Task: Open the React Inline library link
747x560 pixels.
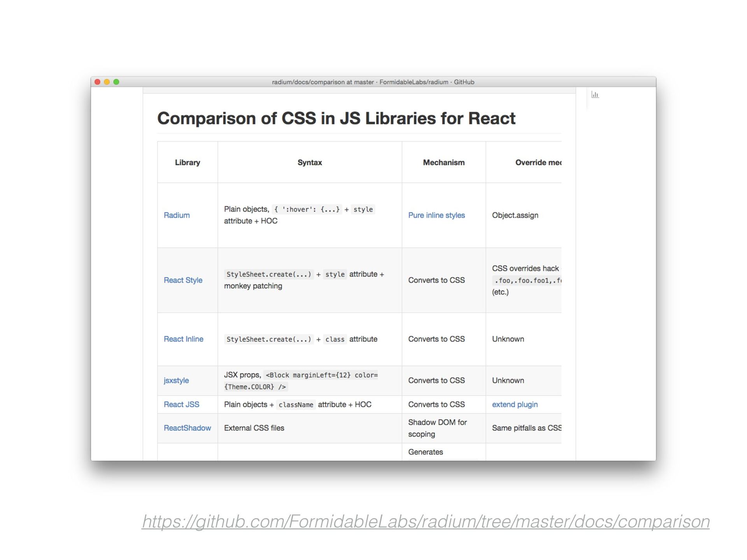Action: pyautogui.click(x=183, y=339)
